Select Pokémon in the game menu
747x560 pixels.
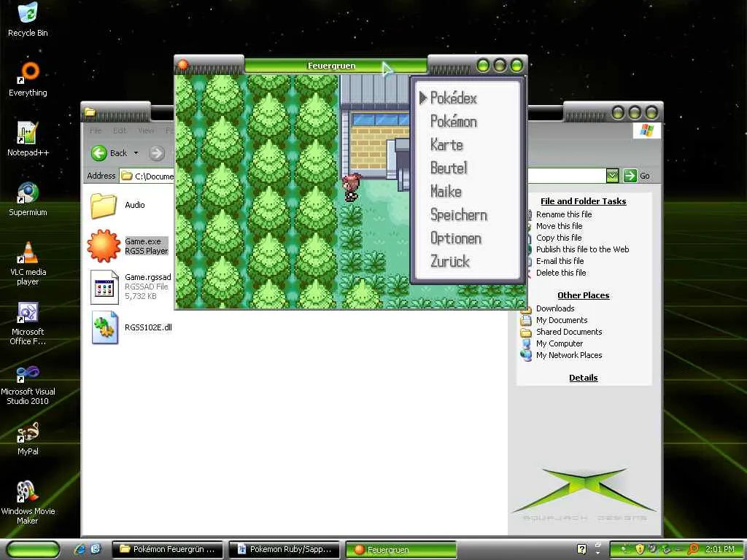click(x=454, y=122)
